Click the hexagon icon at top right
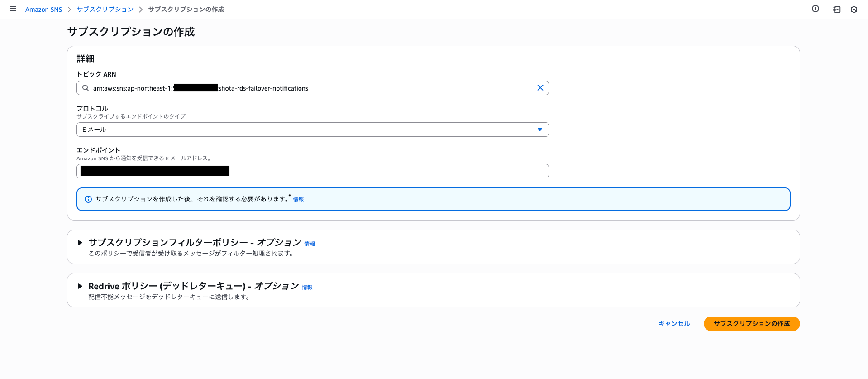The width and height of the screenshot is (868, 379). pos(854,10)
